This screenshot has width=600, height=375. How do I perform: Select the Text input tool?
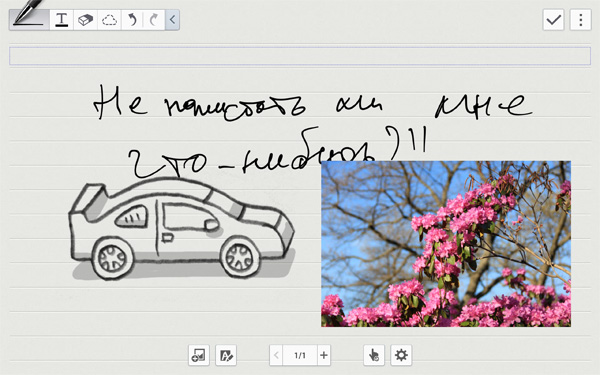point(61,20)
